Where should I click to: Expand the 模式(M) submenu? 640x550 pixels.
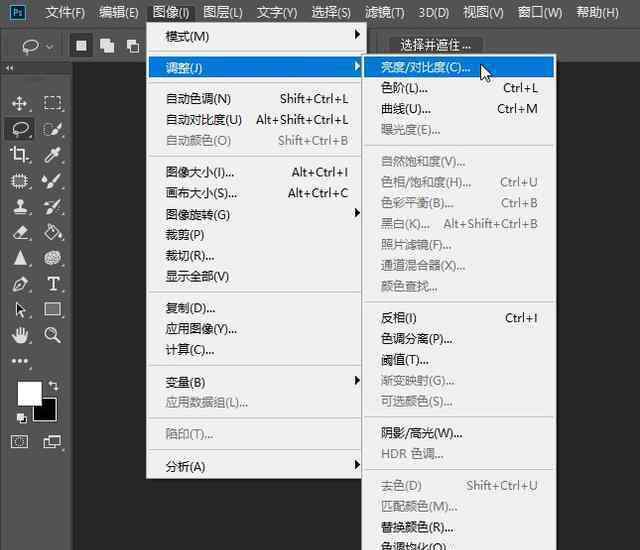pyautogui.click(x=256, y=36)
